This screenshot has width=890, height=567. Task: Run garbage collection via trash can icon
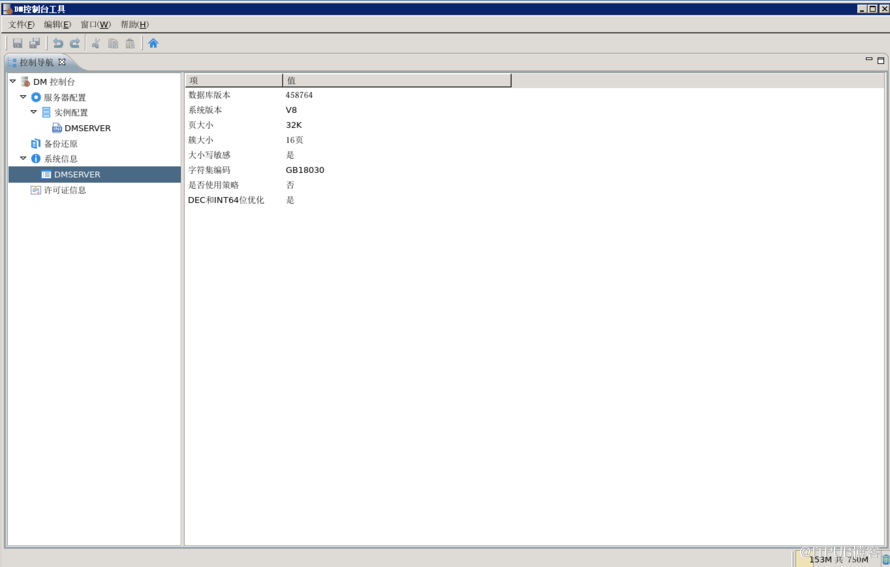[x=885, y=559]
